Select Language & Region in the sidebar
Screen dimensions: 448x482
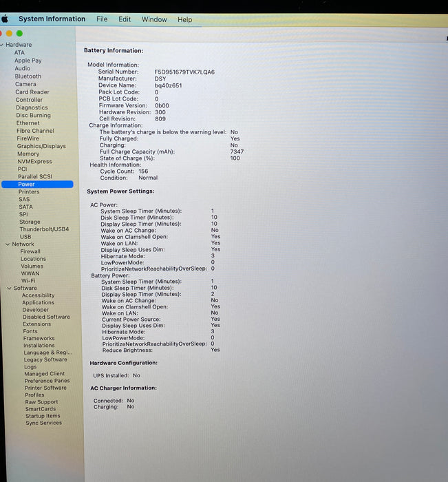pos(47,353)
